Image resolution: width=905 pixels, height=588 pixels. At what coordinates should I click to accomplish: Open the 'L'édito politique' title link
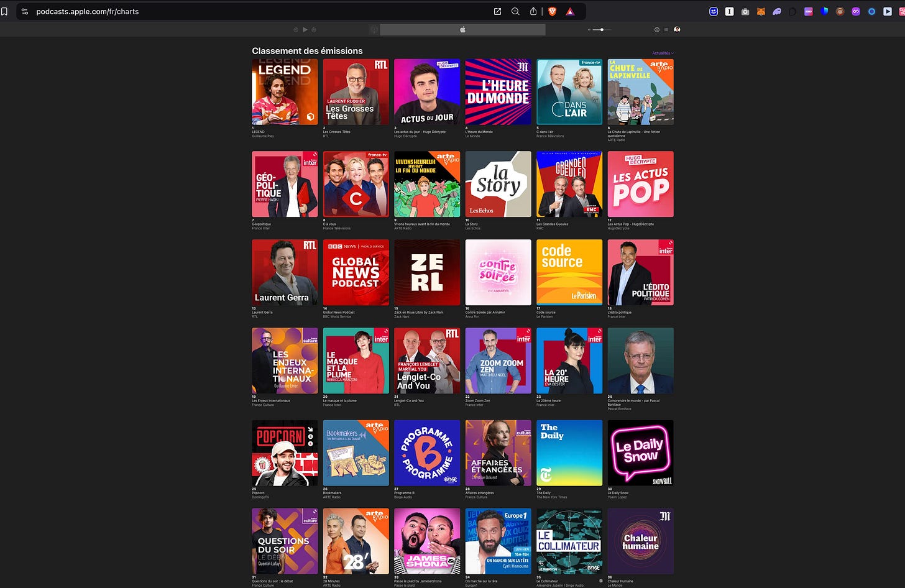pyautogui.click(x=620, y=312)
